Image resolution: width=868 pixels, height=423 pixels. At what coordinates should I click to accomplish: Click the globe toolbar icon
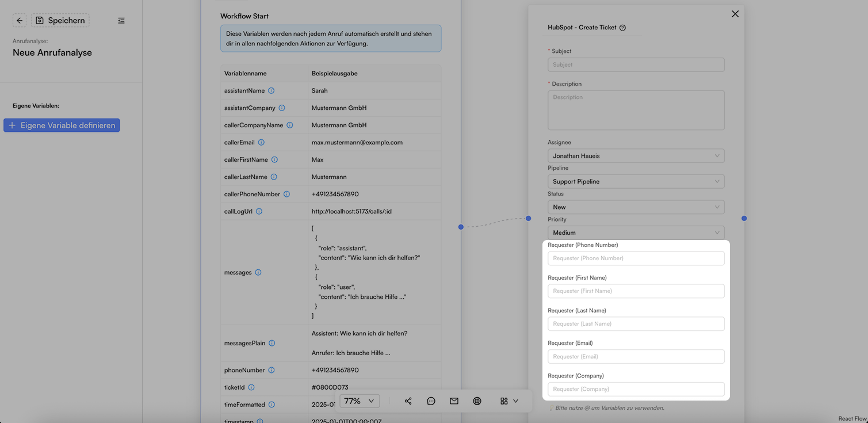(x=477, y=401)
